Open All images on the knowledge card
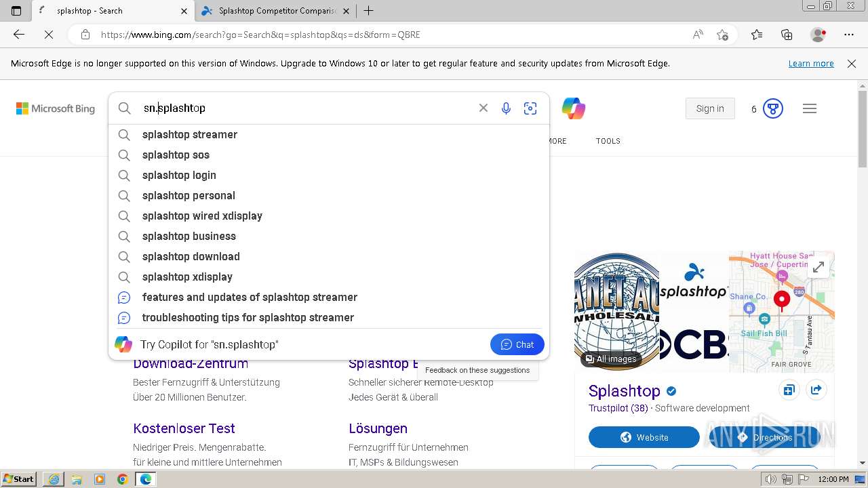 coord(611,359)
